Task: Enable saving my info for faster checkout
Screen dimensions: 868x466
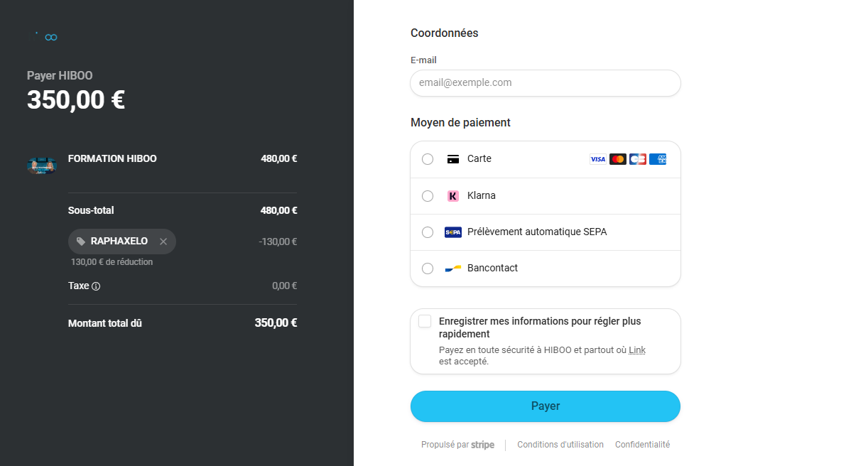Action: coord(425,321)
